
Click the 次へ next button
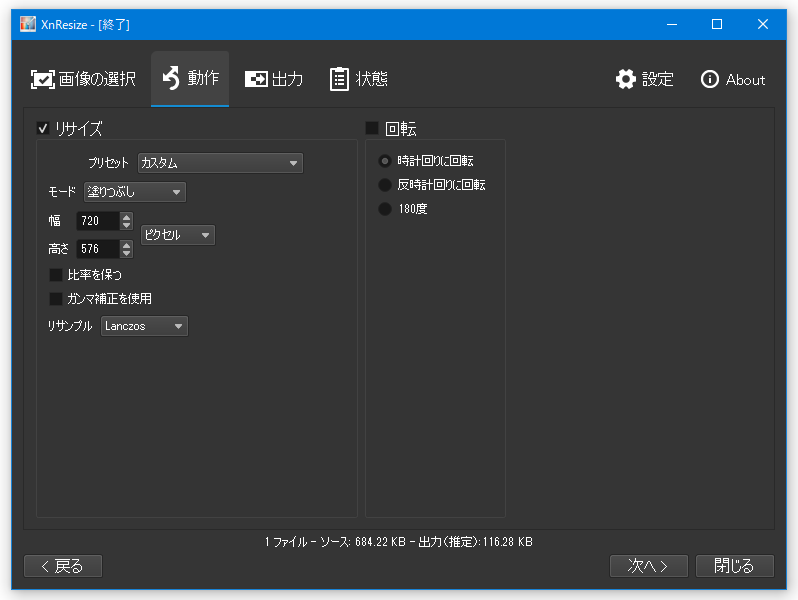[649, 566]
